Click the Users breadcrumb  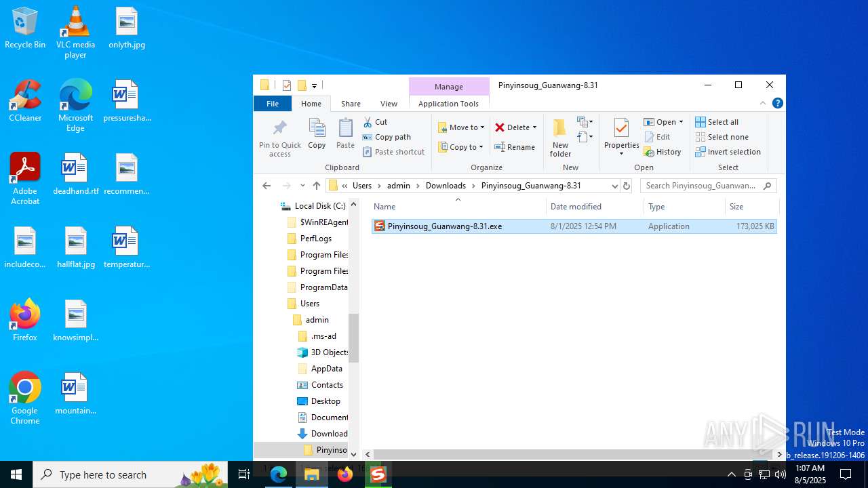362,186
